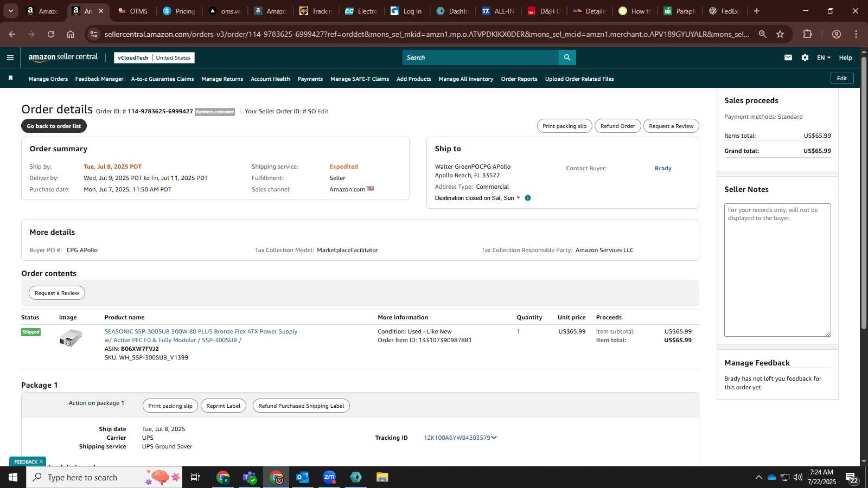Screen dimensions: 868x488
Task: Open the Windows Start menu
Action: pyautogui.click(x=13, y=477)
